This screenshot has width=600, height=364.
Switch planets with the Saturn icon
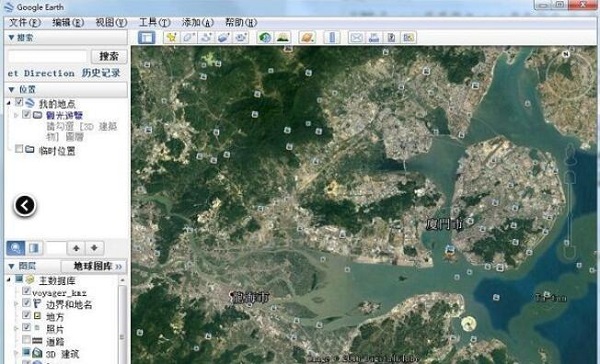307,38
